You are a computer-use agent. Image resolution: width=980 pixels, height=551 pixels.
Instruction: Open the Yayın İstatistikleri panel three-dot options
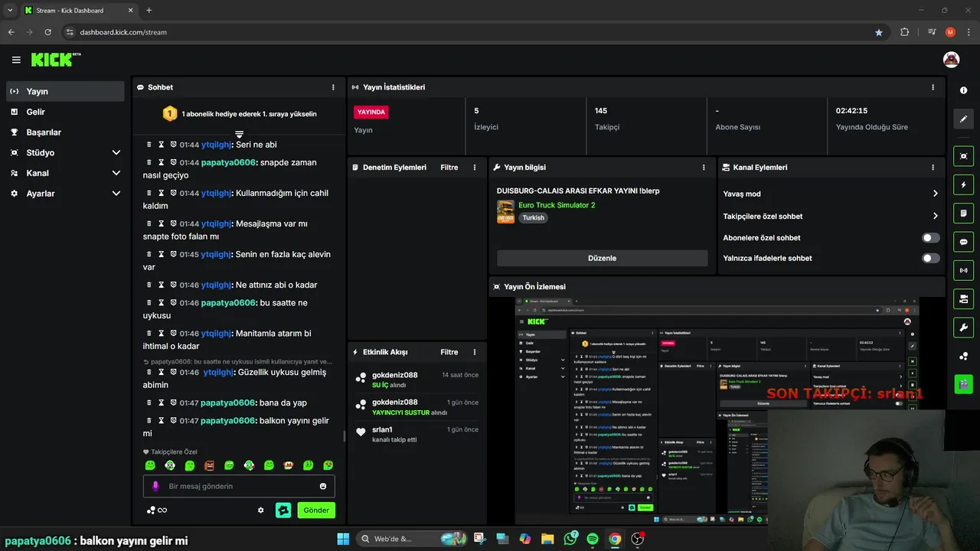(933, 87)
